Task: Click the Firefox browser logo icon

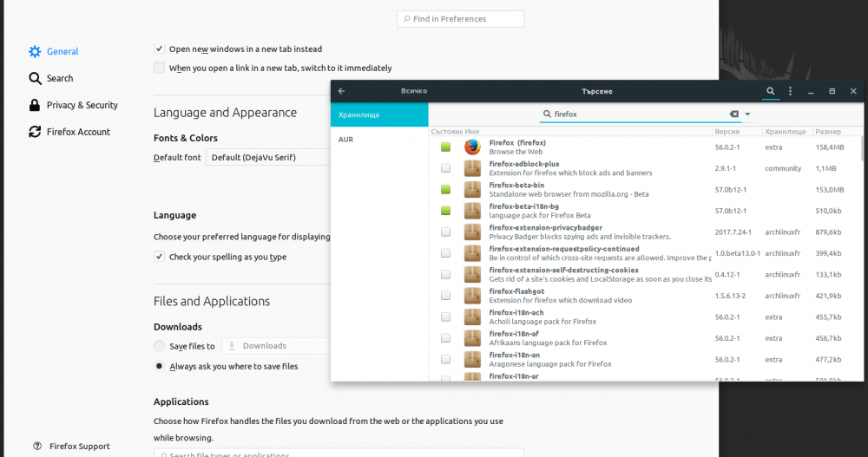Action: 472,147
